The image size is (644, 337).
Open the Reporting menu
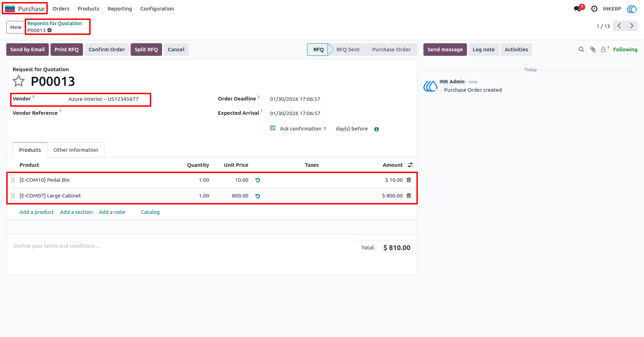[120, 9]
